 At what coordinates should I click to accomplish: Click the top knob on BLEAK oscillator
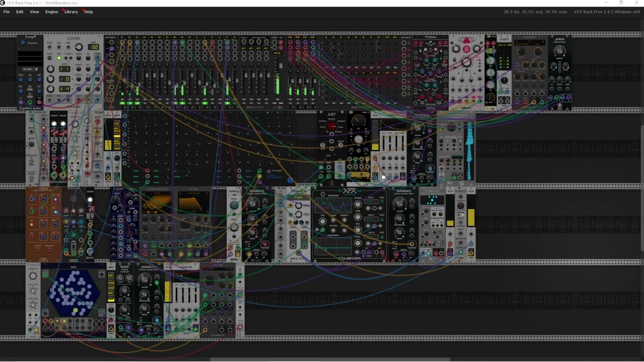120,278
